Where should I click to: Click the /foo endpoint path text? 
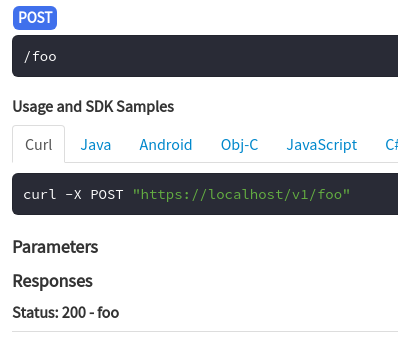click(x=40, y=56)
